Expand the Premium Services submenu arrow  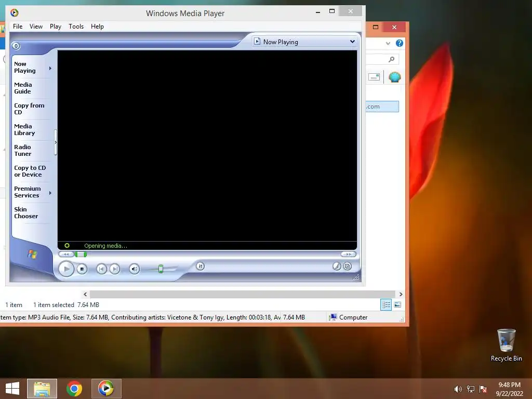pyautogui.click(x=50, y=193)
